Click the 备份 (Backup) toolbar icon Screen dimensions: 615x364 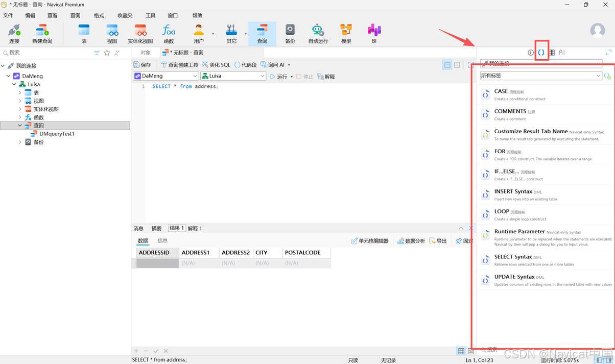click(x=290, y=34)
